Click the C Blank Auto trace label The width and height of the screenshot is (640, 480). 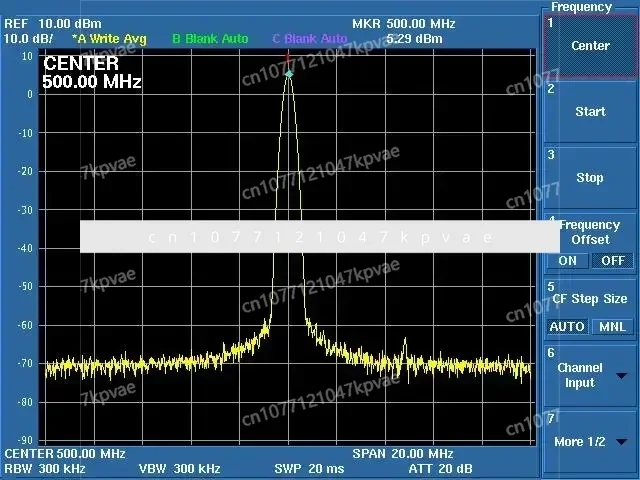(x=310, y=39)
